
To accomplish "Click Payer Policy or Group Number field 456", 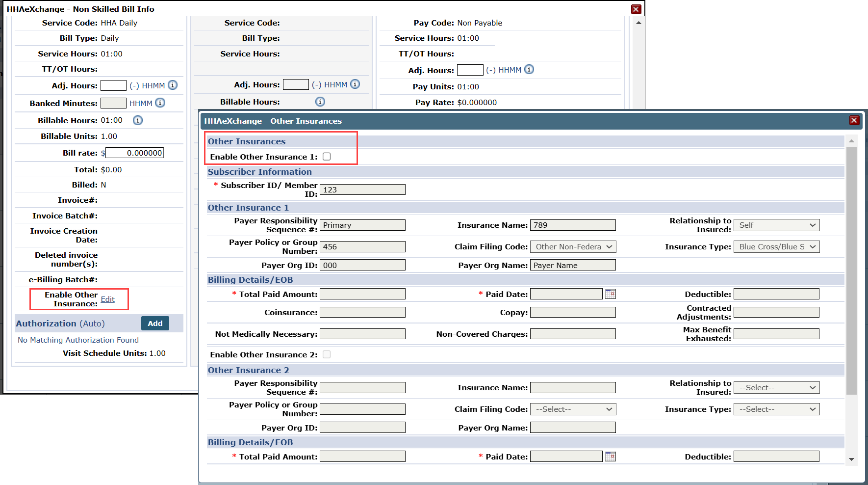I will coord(362,246).
